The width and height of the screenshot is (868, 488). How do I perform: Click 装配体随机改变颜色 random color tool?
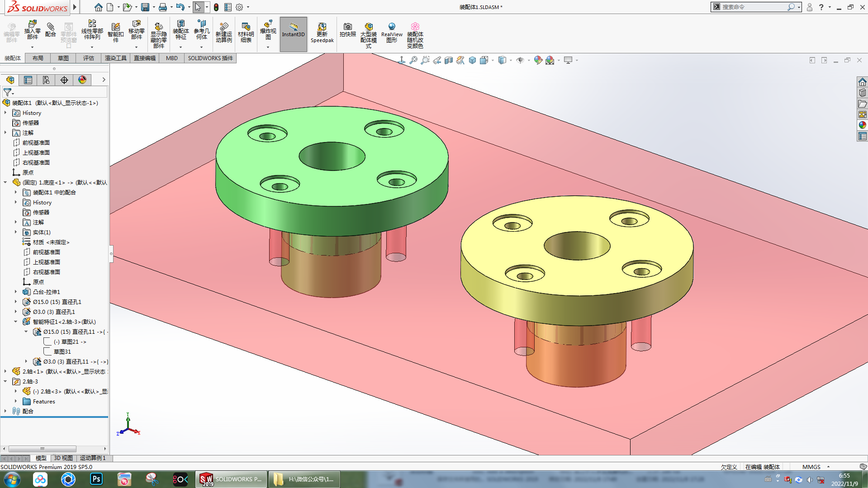pos(415,35)
